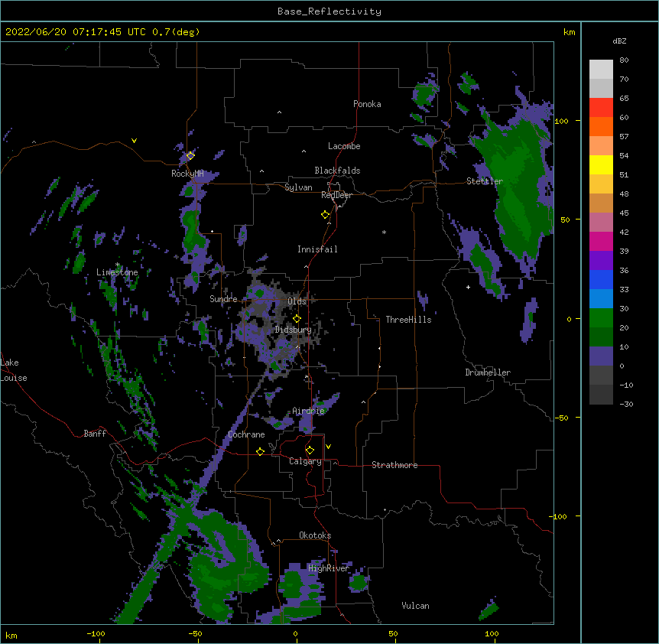Image resolution: width=659 pixels, height=644 pixels.
Task: Click the RockyMH label
Action: [x=187, y=174]
